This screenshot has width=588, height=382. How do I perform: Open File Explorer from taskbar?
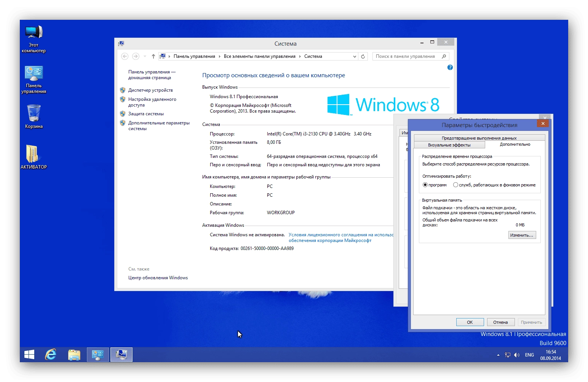74,355
